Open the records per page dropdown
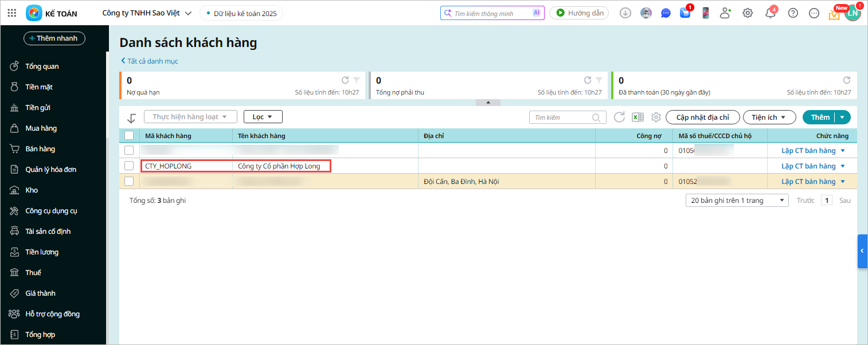Viewport: 868px width, 345px height. click(737, 201)
